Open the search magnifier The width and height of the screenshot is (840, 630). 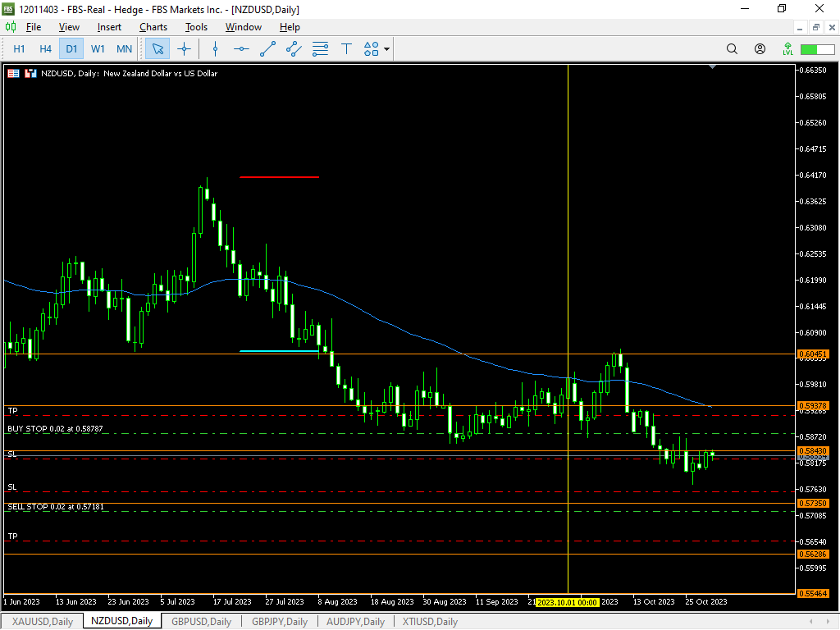pos(732,49)
